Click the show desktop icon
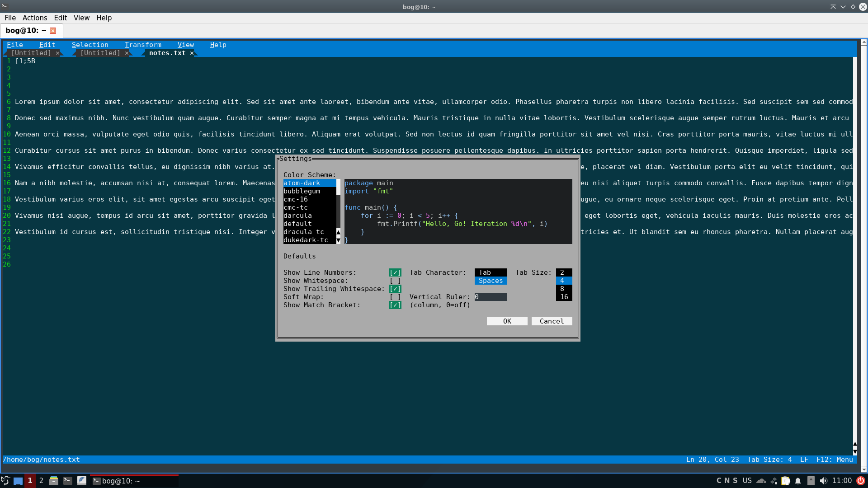 18,481
